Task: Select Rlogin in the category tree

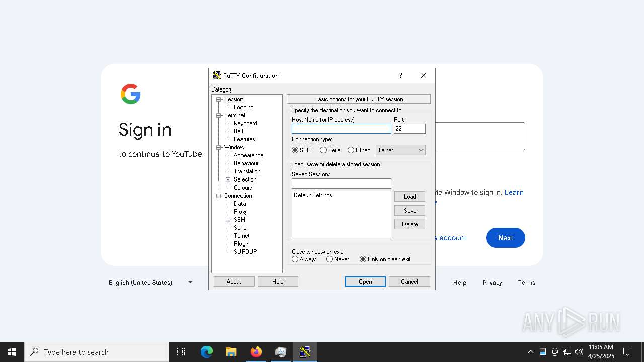Action: click(242, 244)
